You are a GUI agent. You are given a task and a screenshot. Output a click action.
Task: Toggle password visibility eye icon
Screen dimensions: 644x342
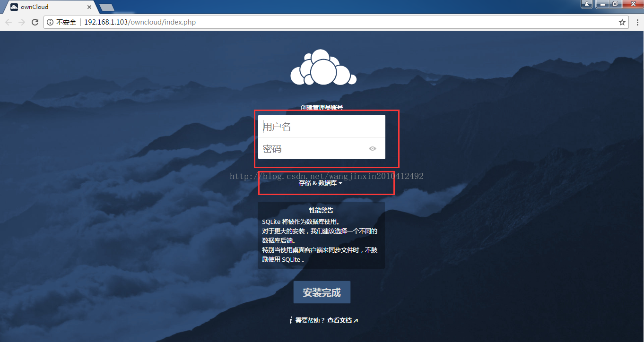pos(373,149)
